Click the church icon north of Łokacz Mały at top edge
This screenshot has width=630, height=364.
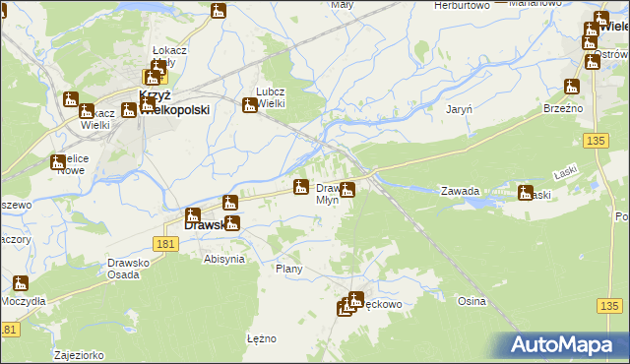(219, 11)
